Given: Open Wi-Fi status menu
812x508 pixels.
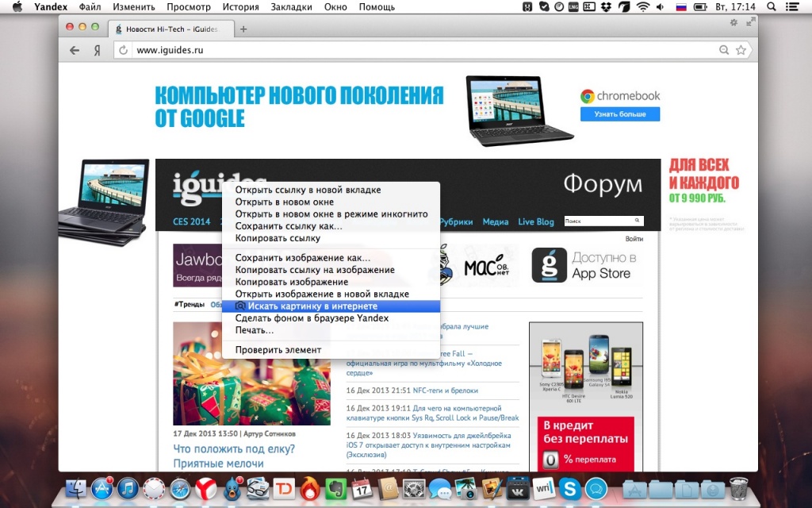Looking at the screenshot, I should coord(642,6).
